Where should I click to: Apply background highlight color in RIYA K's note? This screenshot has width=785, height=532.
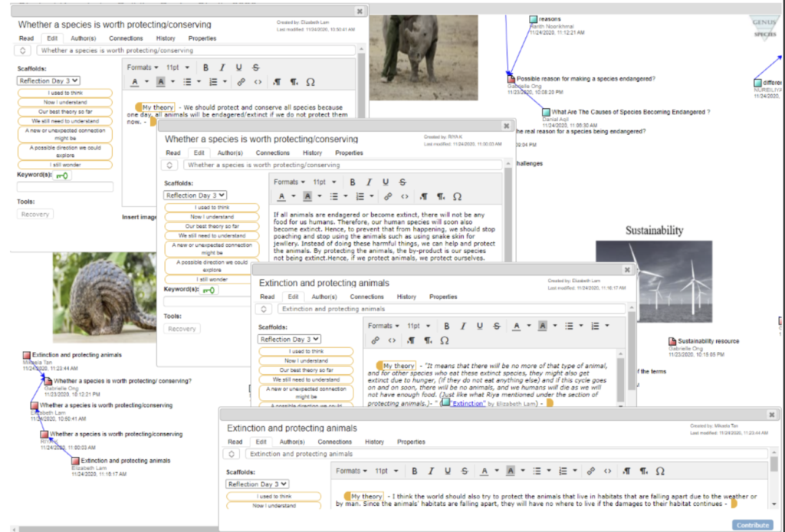307,197
